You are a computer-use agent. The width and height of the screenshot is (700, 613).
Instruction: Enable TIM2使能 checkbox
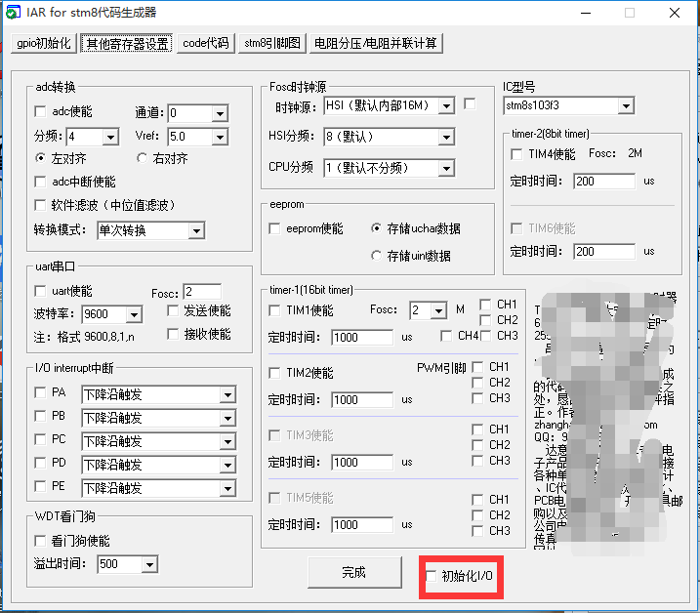coord(274,373)
